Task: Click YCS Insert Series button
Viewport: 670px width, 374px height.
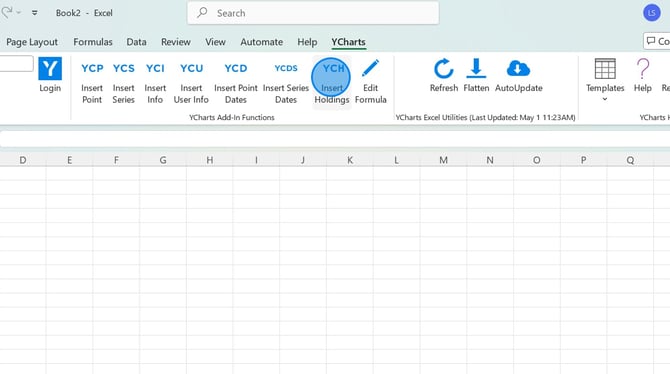Action: (123, 82)
